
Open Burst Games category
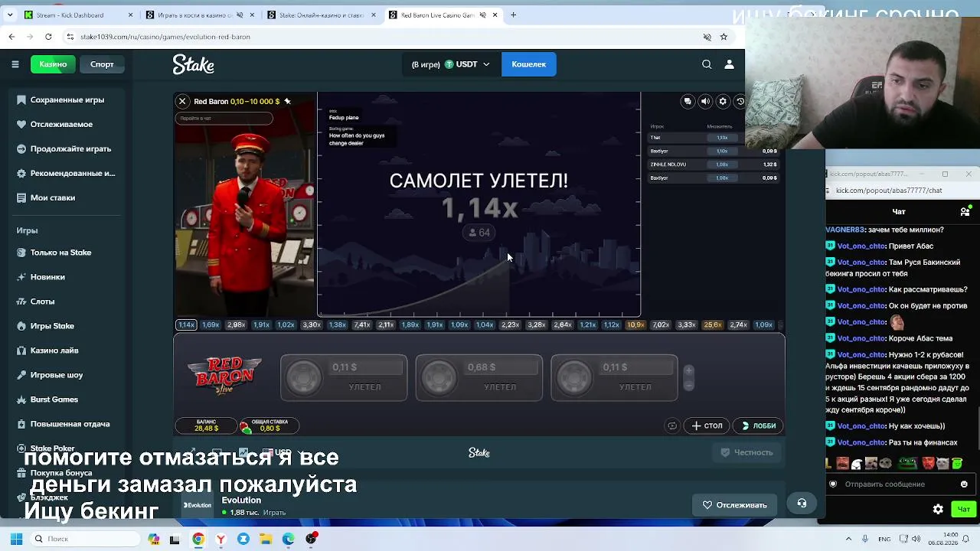coord(66,399)
